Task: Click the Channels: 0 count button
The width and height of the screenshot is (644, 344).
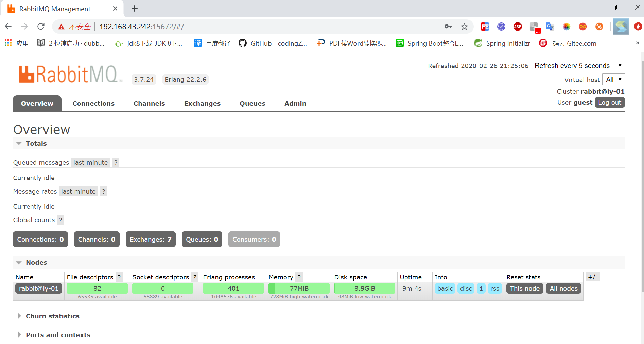Action: click(x=97, y=239)
